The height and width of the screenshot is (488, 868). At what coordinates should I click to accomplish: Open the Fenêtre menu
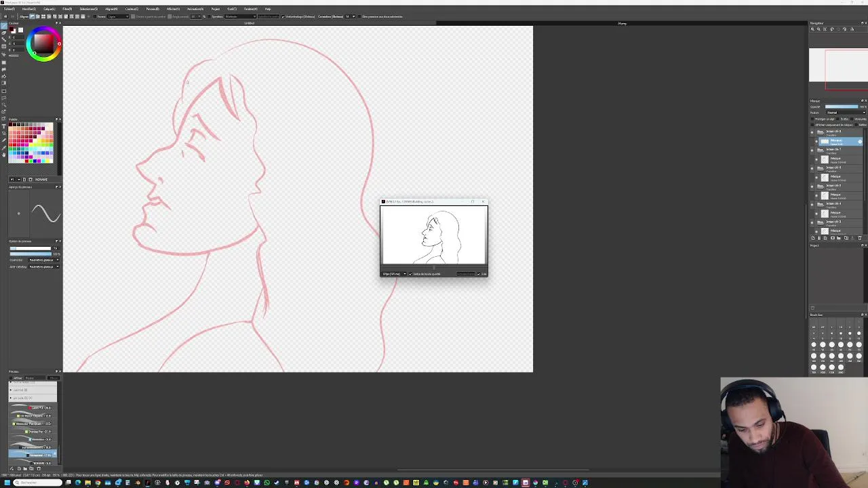pos(251,9)
